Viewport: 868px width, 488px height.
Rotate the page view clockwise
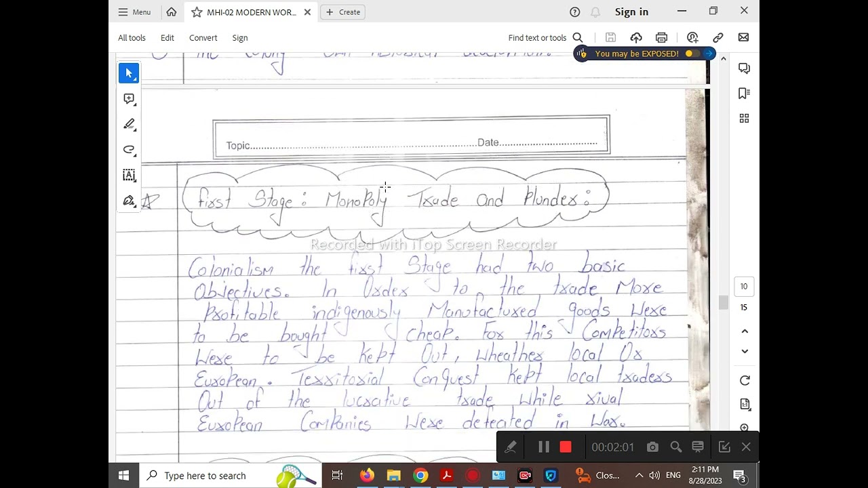pos(745,381)
